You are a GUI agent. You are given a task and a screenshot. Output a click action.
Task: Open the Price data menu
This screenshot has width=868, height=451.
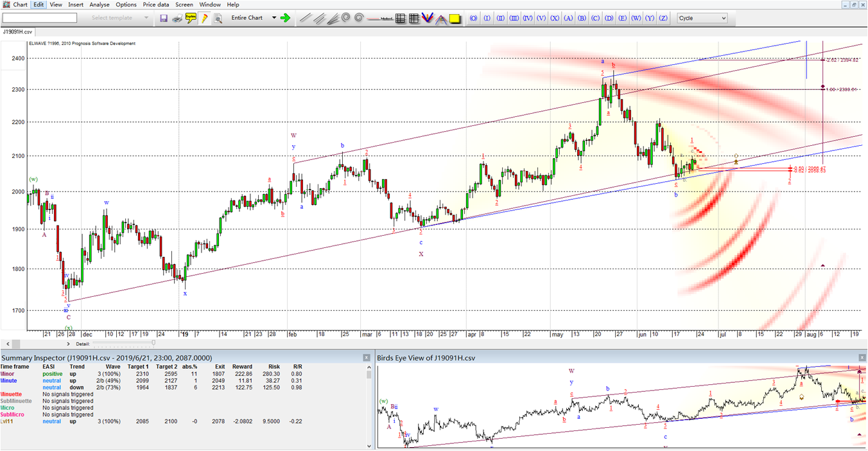click(155, 4)
